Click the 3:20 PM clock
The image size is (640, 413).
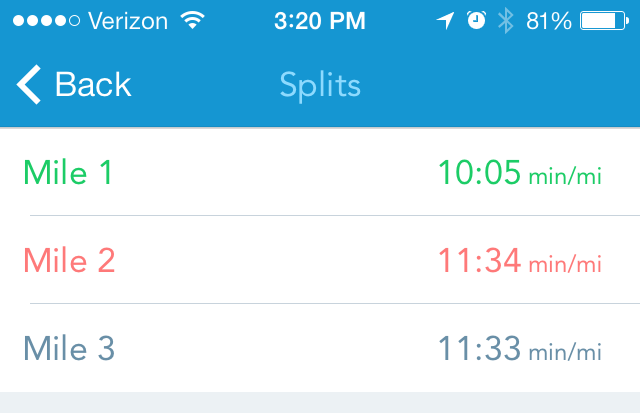[x=320, y=20]
